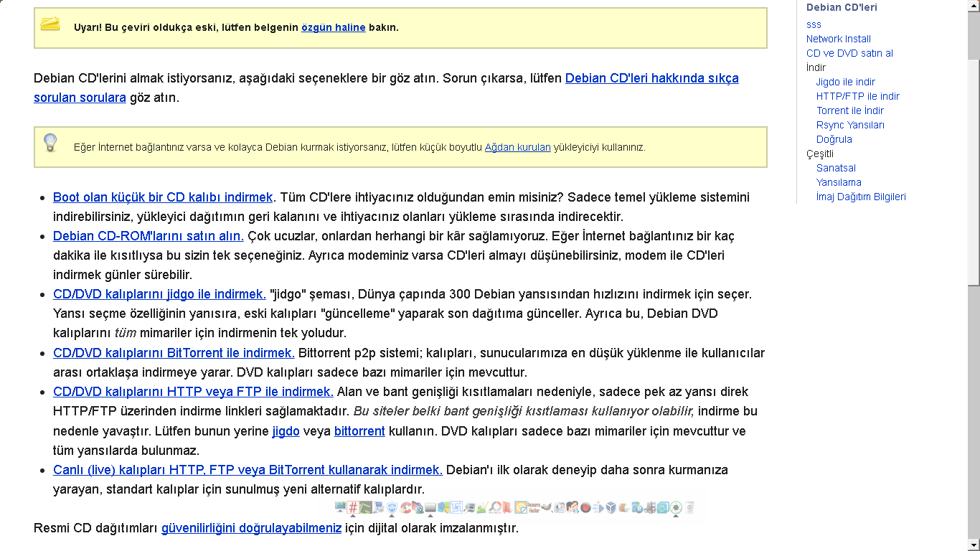Go to 'Yansılama' in the sidebar
The image size is (980, 551).
(x=839, y=182)
